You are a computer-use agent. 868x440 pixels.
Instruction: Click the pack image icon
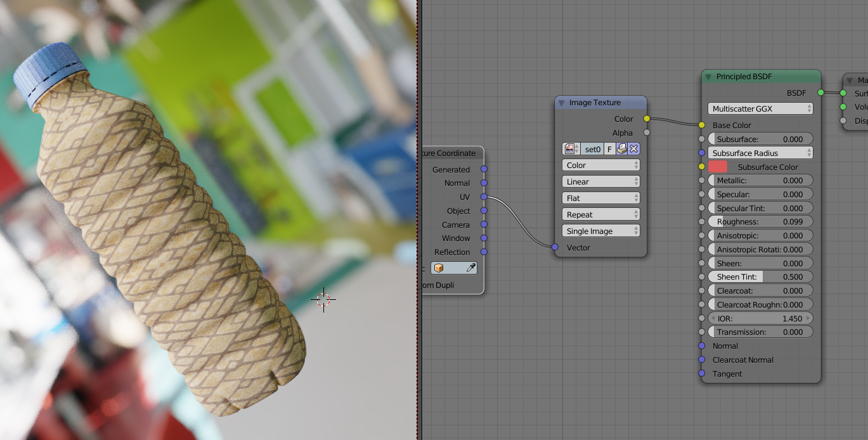coord(622,149)
